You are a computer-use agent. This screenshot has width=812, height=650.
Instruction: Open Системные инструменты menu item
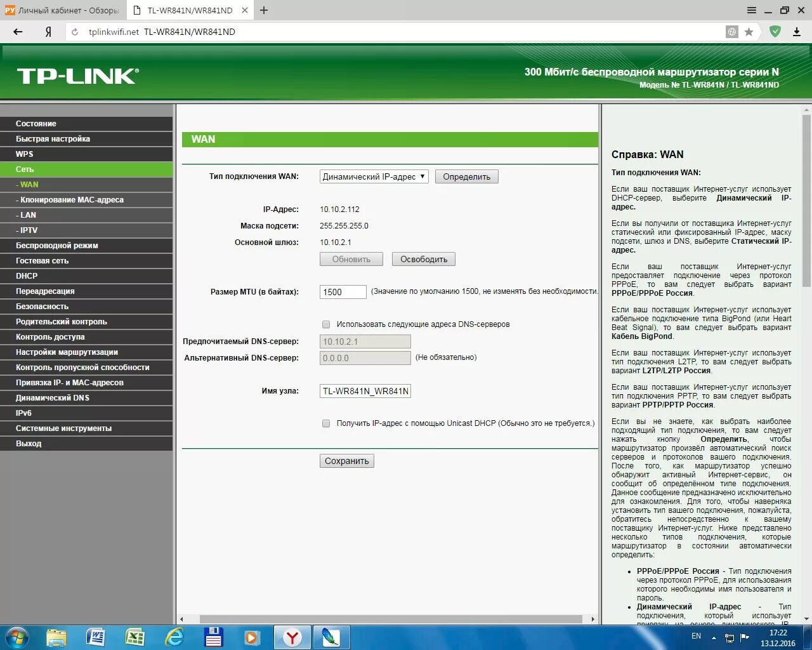point(86,428)
